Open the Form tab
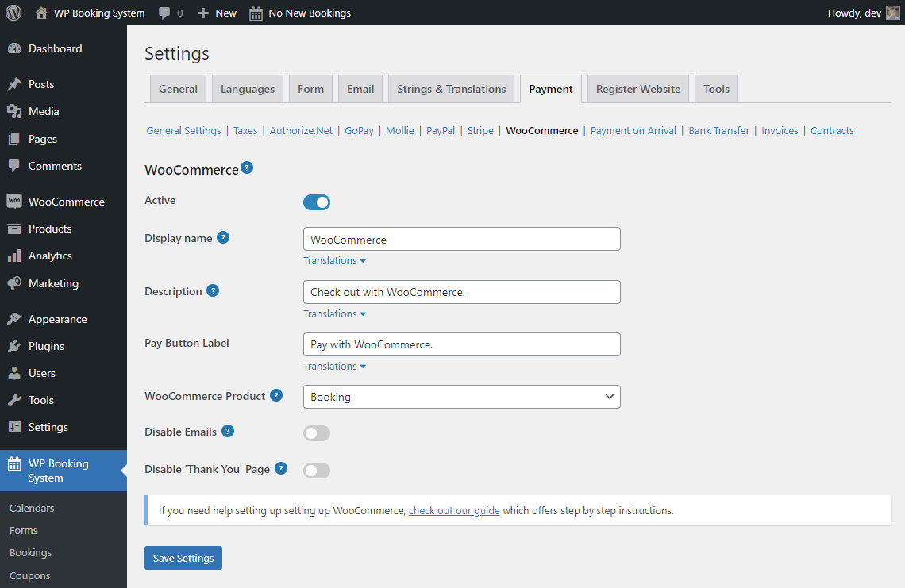This screenshot has height=588, width=905. [x=310, y=89]
